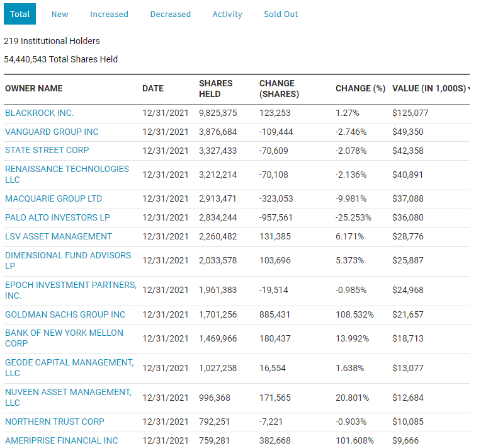Open the Sold Out tab
Image resolution: width=481 pixels, height=448 pixels.
coord(281,14)
